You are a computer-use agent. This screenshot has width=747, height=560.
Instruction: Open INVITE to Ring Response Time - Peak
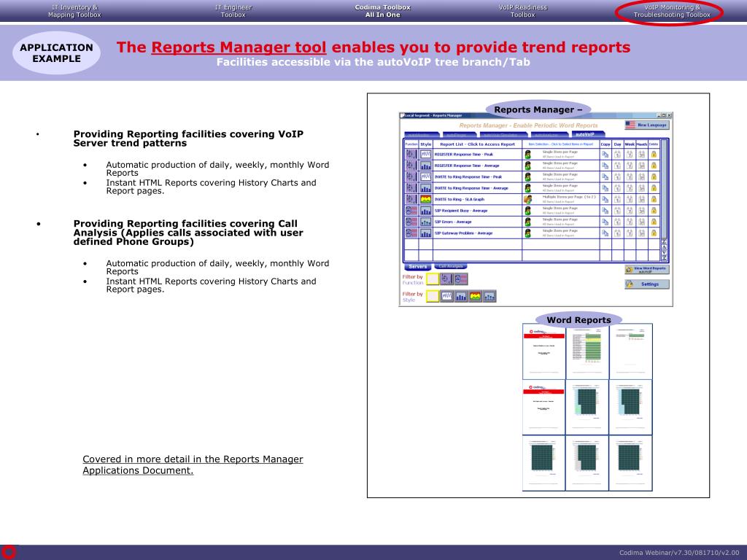(x=468, y=176)
